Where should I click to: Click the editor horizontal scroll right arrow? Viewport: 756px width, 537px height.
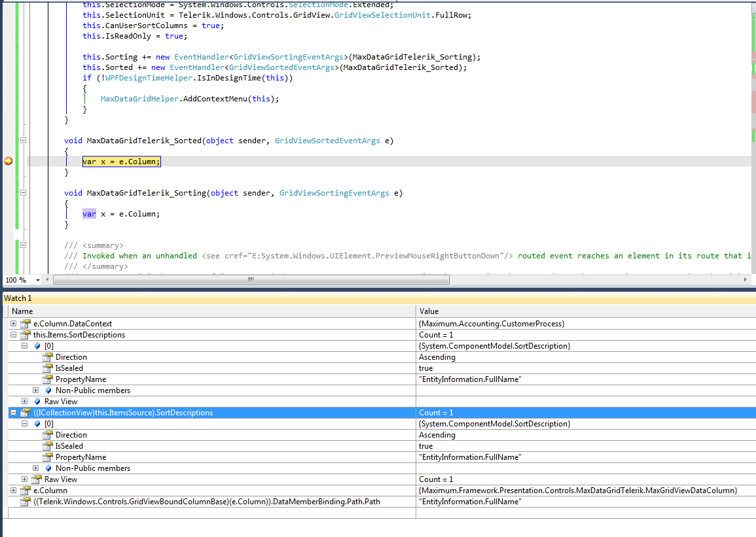[745, 280]
